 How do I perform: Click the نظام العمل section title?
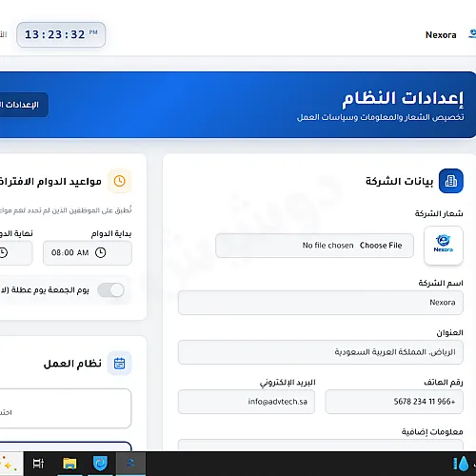pos(72,364)
